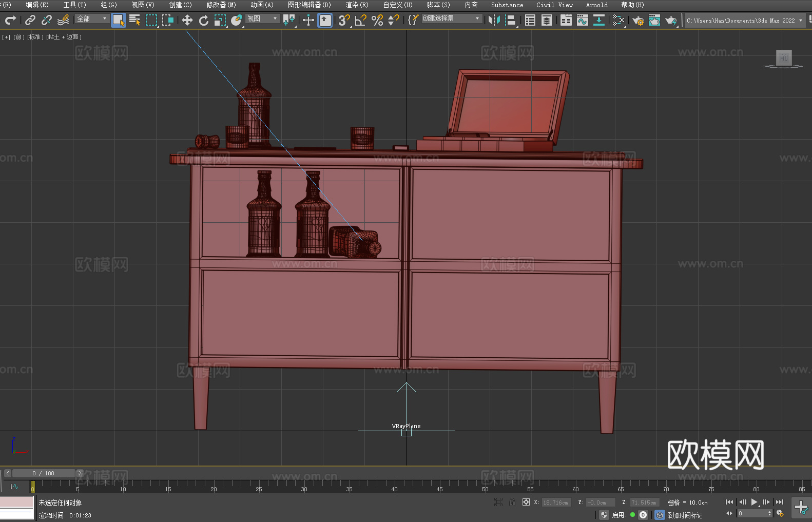This screenshot has height=522, width=812.
Task: Toggle Angle Snap
Action: click(361, 20)
